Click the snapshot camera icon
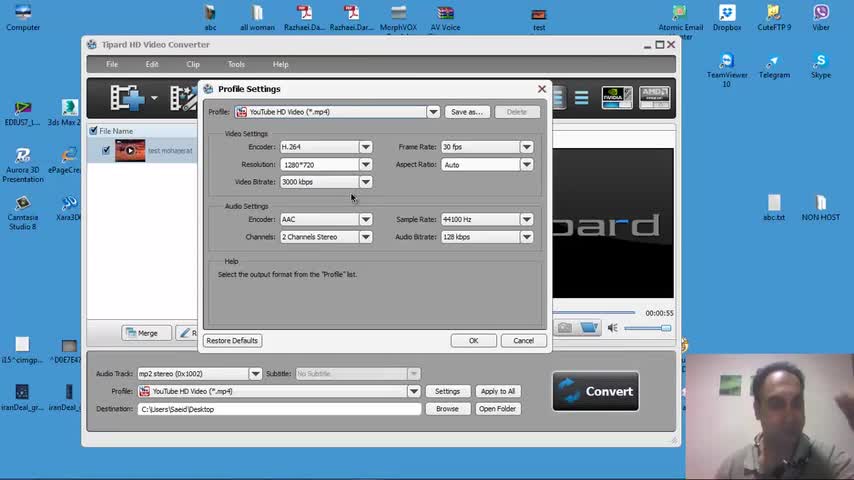The height and width of the screenshot is (480, 854). (x=565, y=327)
